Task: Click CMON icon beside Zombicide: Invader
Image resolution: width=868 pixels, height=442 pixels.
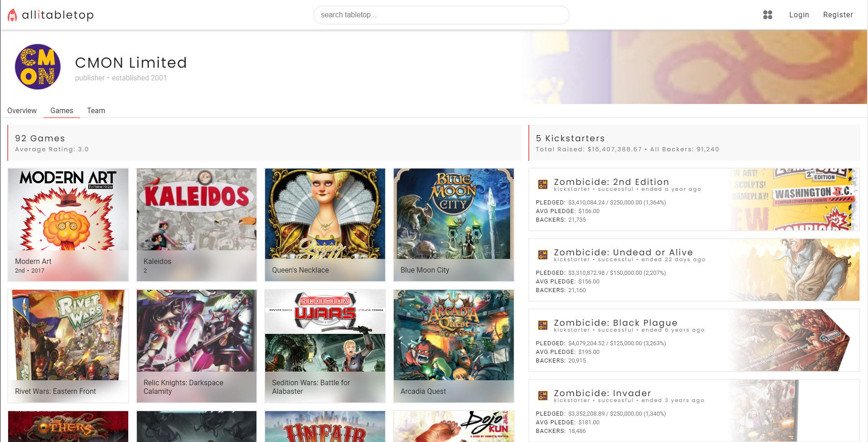Action: pos(542,396)
